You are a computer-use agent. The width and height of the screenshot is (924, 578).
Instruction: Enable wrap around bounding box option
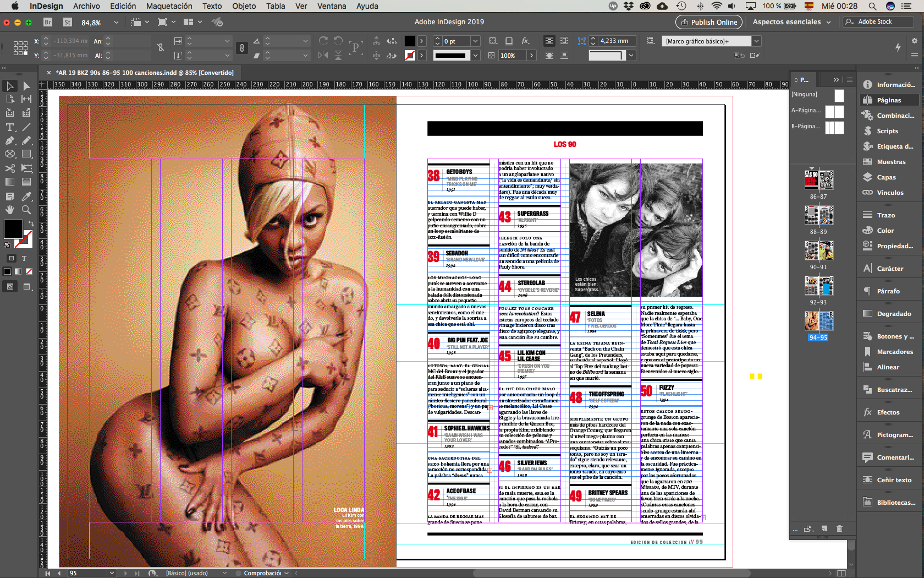click(x=564, y=41)
